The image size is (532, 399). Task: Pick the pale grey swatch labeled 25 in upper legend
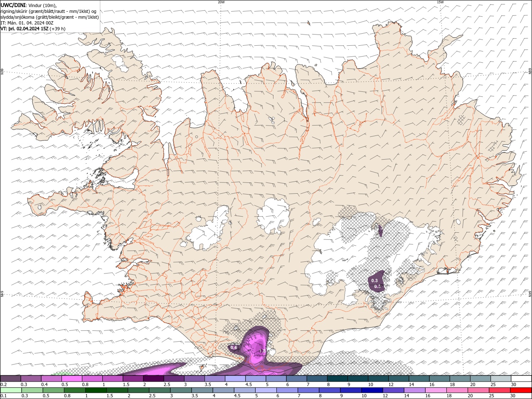pyautogui.click(x=501, y=379)
